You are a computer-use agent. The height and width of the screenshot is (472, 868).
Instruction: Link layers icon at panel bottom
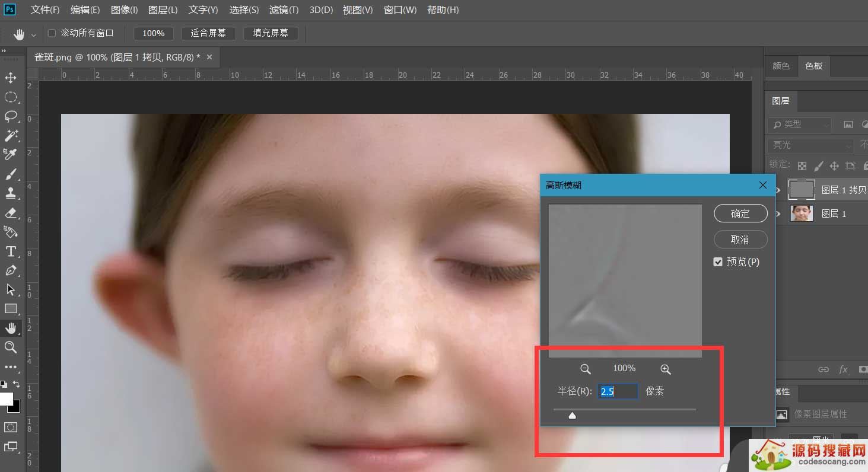(824, 369)
